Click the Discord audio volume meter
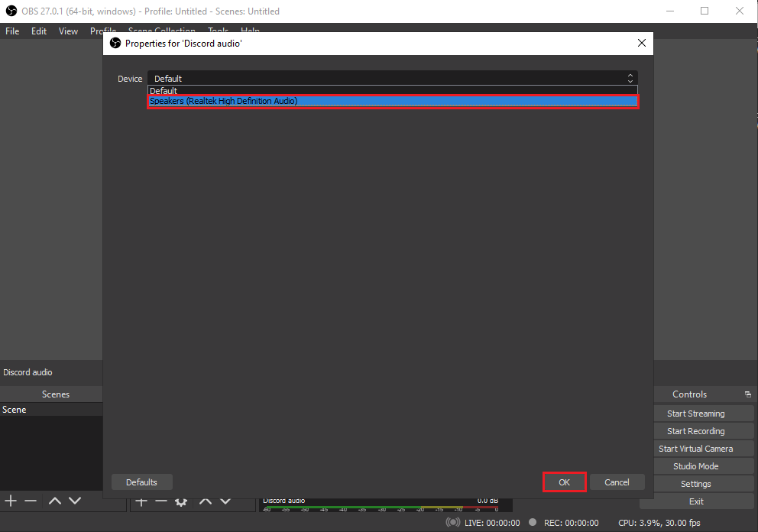The width and height of the screenshot is (758, 532). (381, 509)
